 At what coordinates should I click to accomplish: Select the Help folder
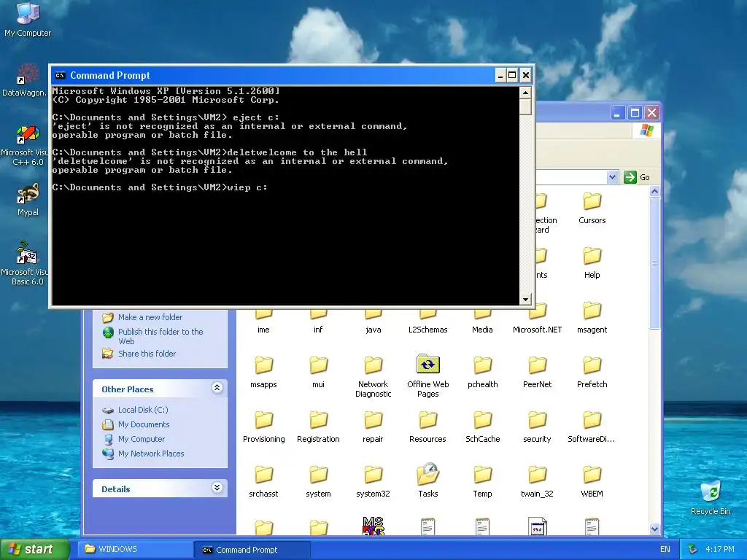[592, 262]
